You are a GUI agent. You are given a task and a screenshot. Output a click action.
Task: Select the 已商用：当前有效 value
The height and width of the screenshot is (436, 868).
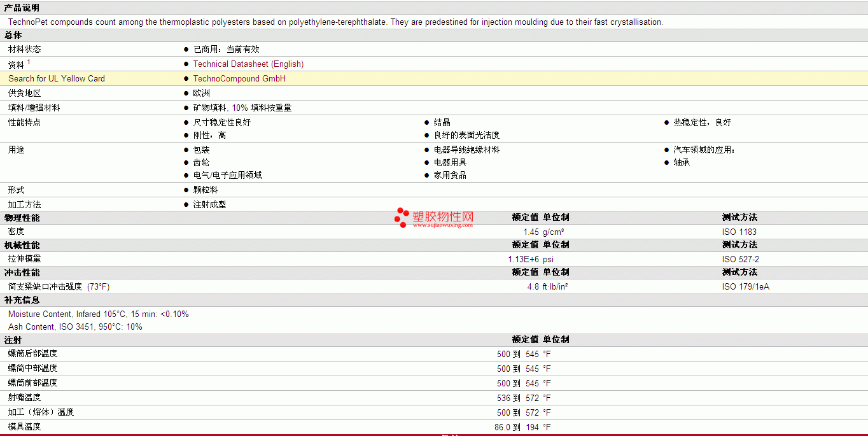tap(226, 49)
